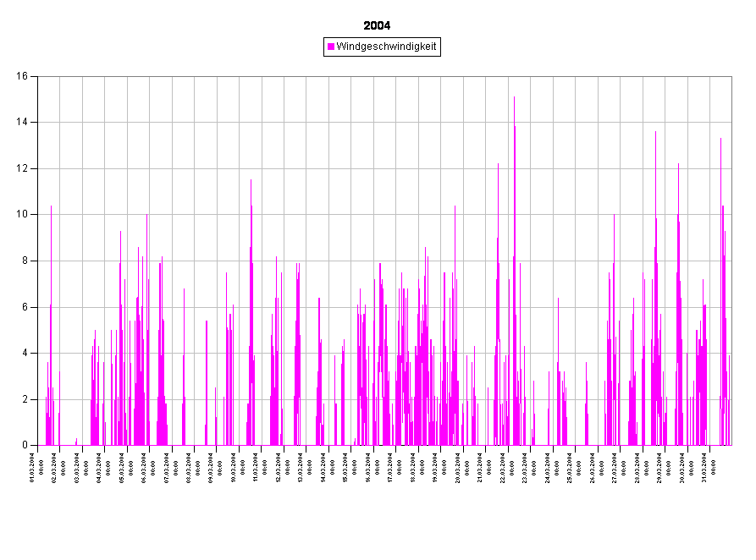Click the tallest wind speed spike's peak
The image size is (756, 560).
click(x=514, y=99)
